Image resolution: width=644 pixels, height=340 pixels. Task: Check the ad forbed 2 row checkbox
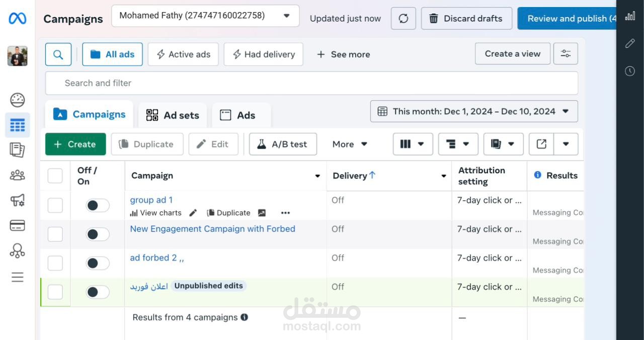tap(55, 263)
